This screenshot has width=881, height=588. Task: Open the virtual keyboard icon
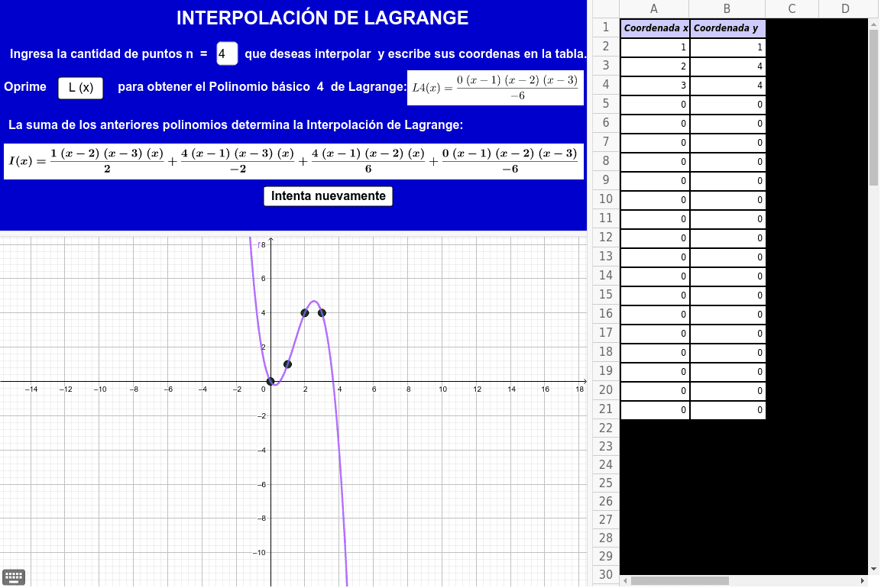14,577
